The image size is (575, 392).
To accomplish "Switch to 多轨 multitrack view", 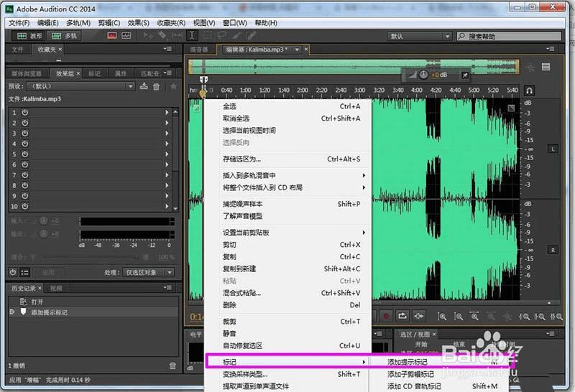I will 65,35.
